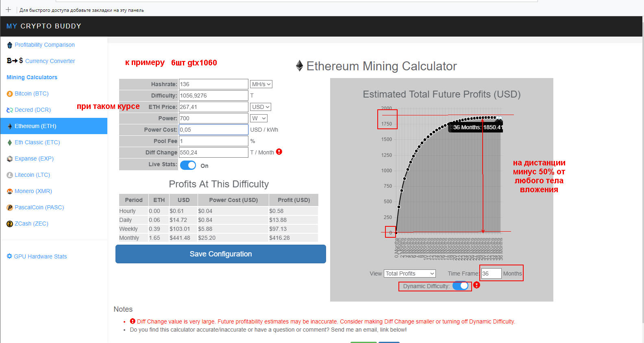Click the Profitability Comparison scale icon
644x343 pixels.
coord(10,45)
